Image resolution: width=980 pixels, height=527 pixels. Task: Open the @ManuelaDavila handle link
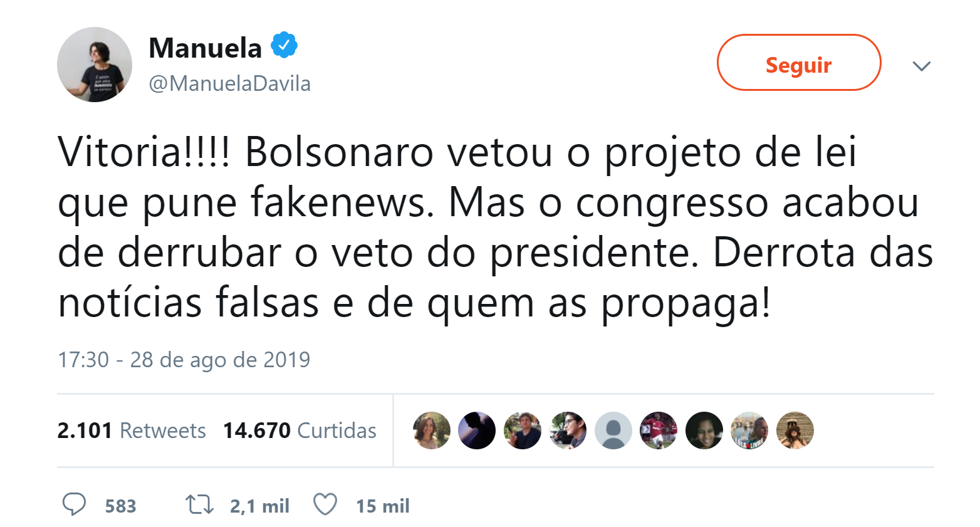click(229, 83)
